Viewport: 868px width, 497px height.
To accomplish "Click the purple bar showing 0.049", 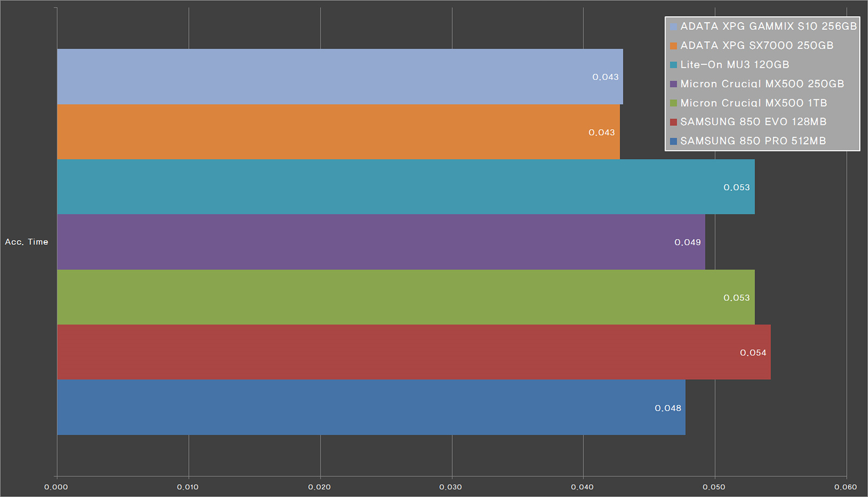I will click(x=380, y=242).
